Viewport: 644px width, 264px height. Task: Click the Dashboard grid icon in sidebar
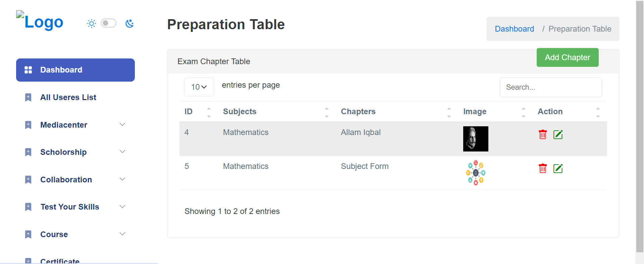coord(28,70)
